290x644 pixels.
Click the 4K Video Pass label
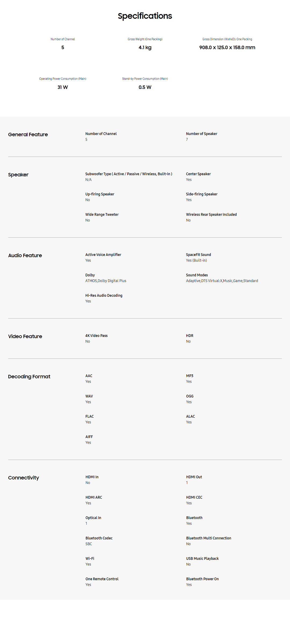coord(96,336)
